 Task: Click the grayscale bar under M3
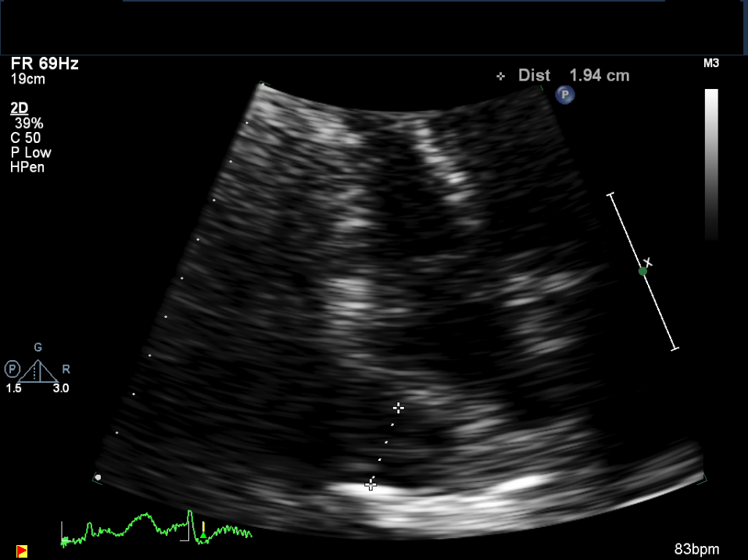pos(711,164)
